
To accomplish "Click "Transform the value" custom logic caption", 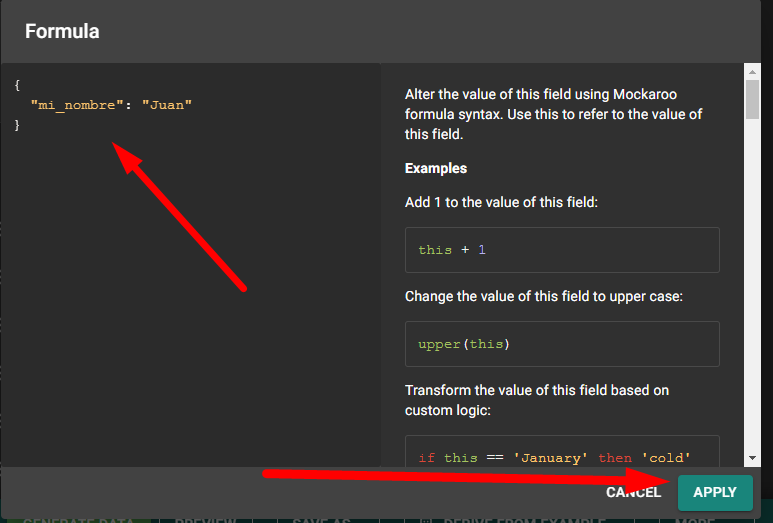I will [x=536, y=399].
